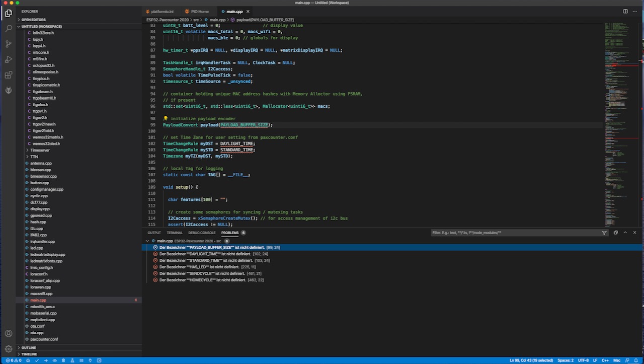Open the PlatformIO alien head icon
The image size is (644, 364).
(x=8, y=90)
